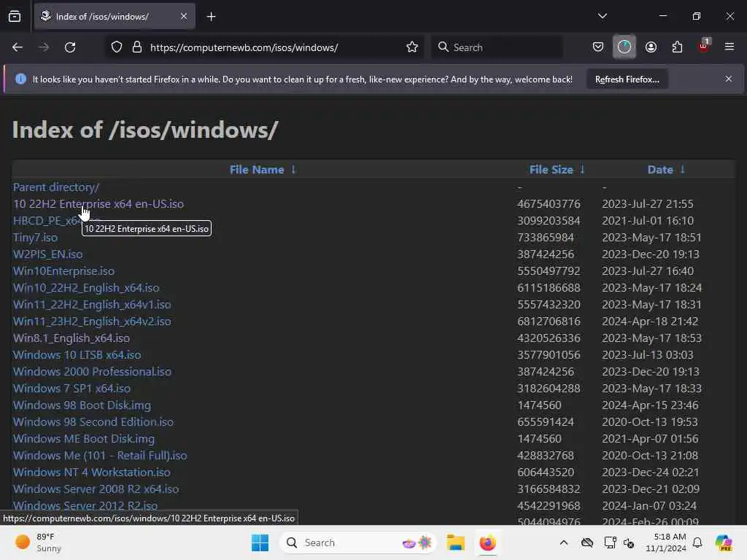Viewport: 747px width, 560px height.
Task: Click the Firefox toolbar Search field
Action: 497,47
